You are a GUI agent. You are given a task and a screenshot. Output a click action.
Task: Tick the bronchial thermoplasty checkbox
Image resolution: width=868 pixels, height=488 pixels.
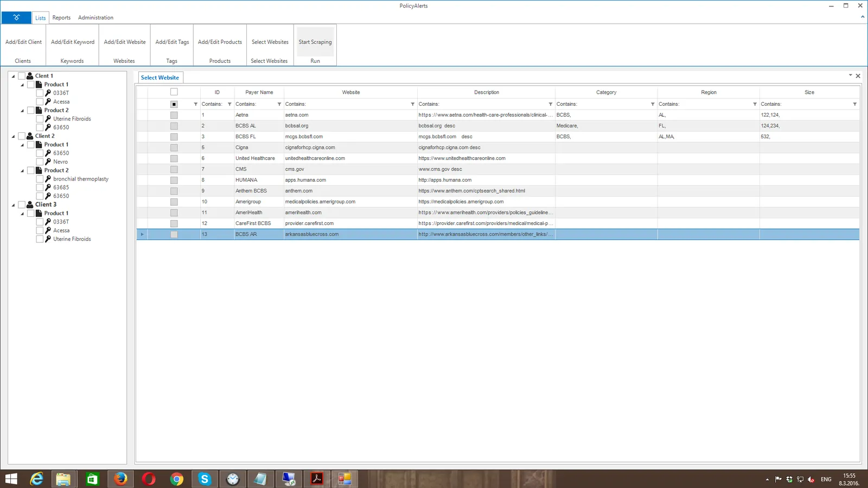point(40,179)
